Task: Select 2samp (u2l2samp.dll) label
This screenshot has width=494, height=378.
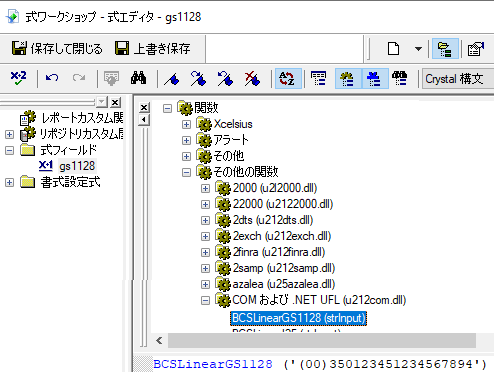Action: click(284, 268)
